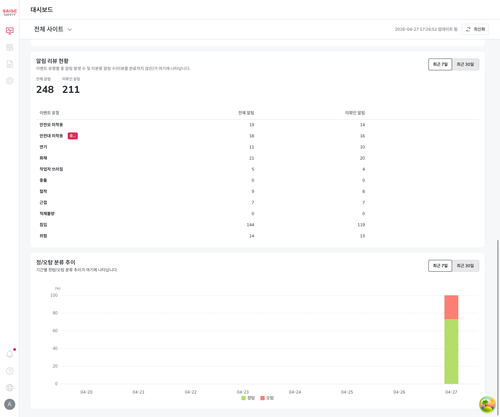Click the 이벤트 유형 column header
The height and width of the screenshot is (417, 500).
pos(49,113)
